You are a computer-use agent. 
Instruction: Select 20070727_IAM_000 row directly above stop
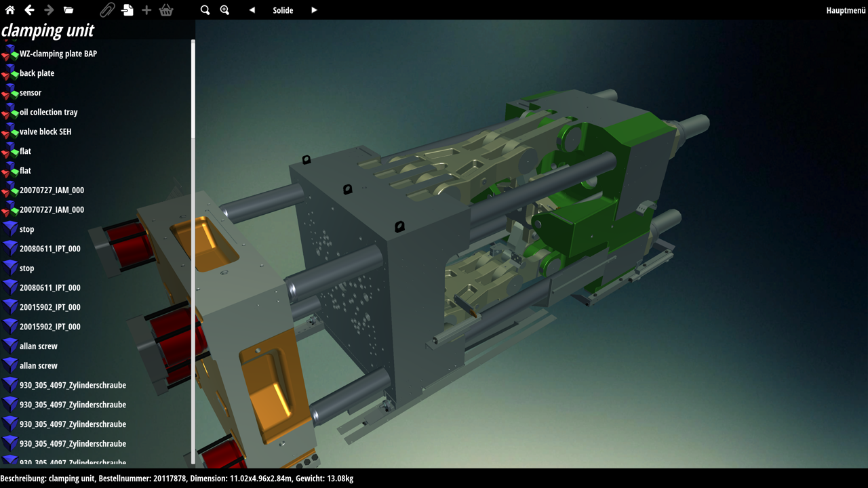tap(96, 210)
